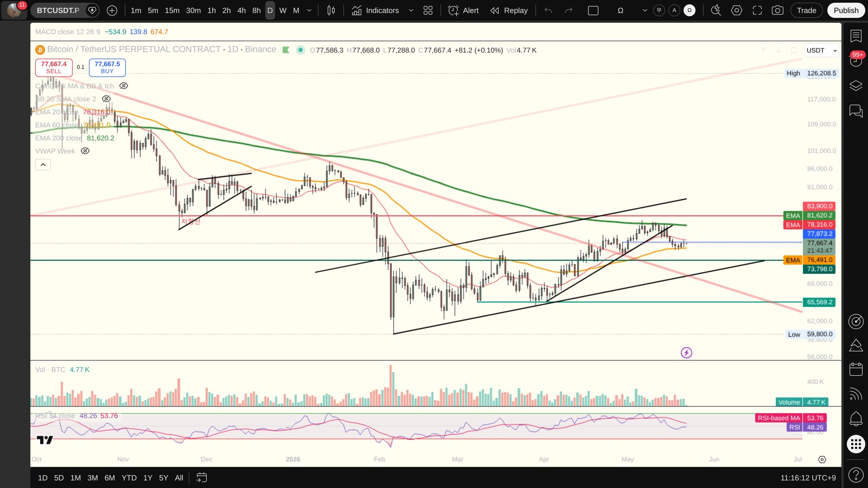Open chart settings hexagon icon
This screenshot has width=868, height=488.
click(736, 10)
